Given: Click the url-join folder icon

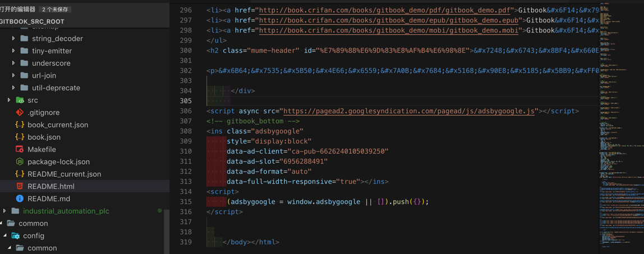Looking at the screenshot, I should 24,76.
